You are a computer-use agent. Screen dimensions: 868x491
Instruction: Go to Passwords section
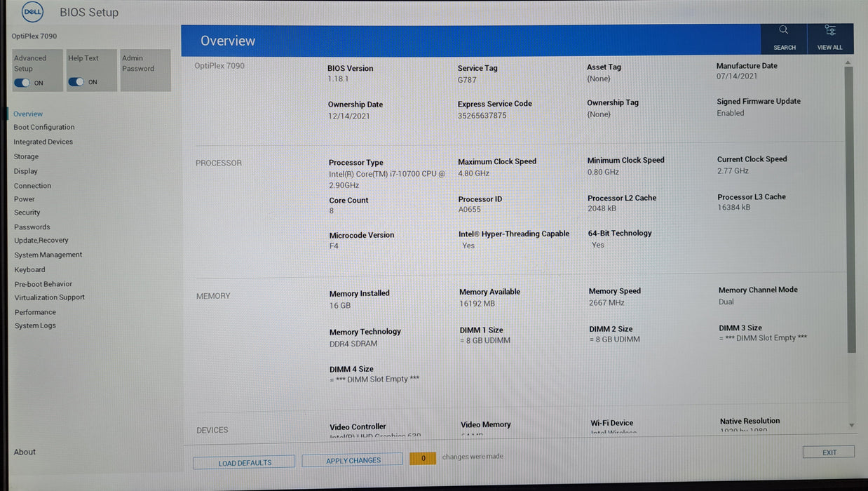(x=32, y=227)
